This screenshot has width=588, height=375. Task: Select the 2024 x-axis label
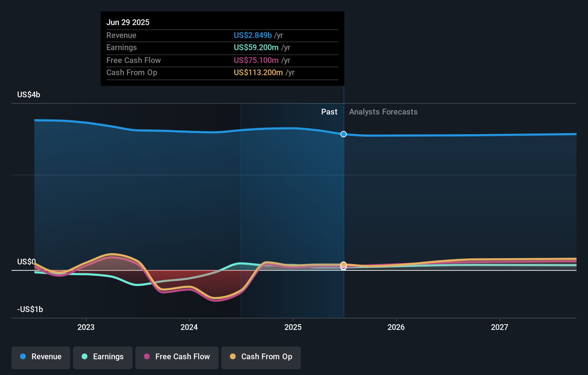(x=189, y=327)
